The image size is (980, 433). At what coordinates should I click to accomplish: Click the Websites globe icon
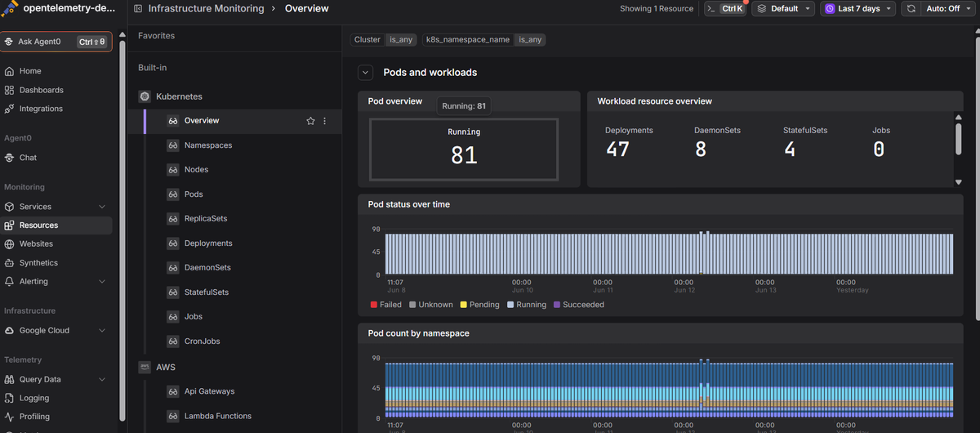coord(9,243)
